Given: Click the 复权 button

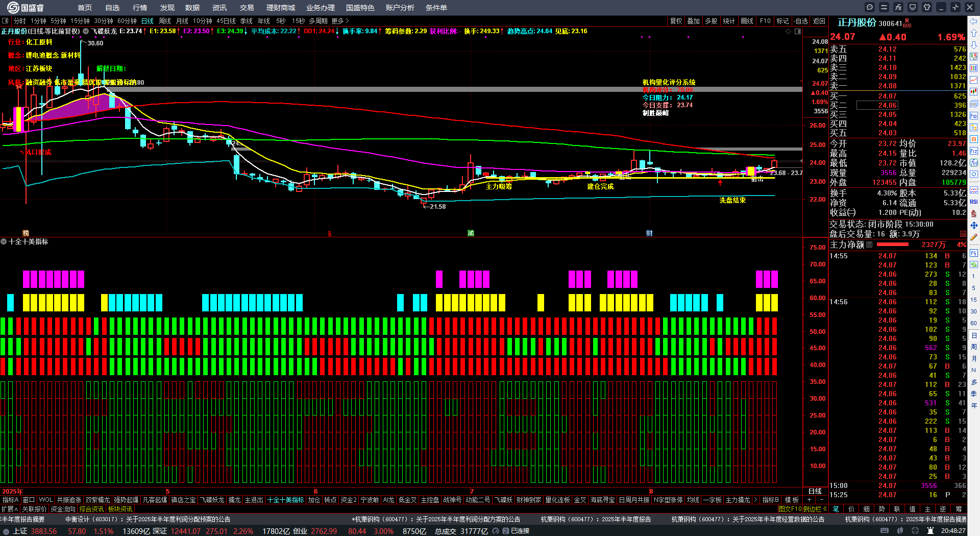Looking at the screenshot, I should point(676,21).
